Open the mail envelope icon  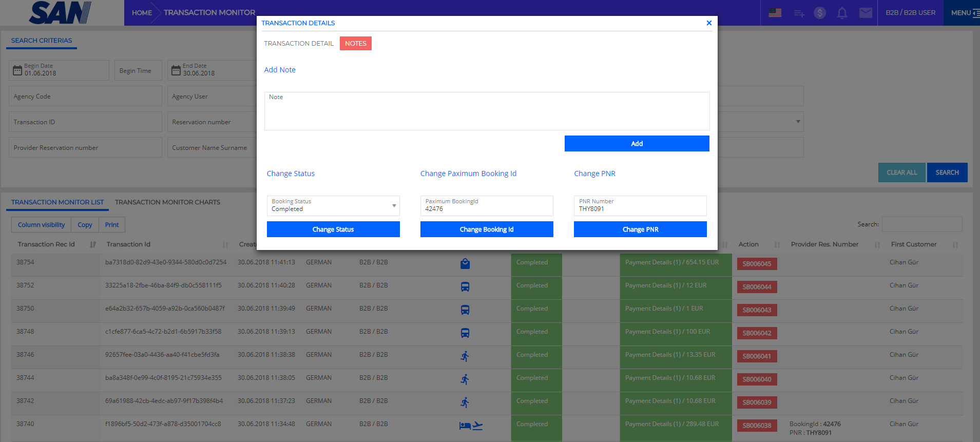pos(866,13)
